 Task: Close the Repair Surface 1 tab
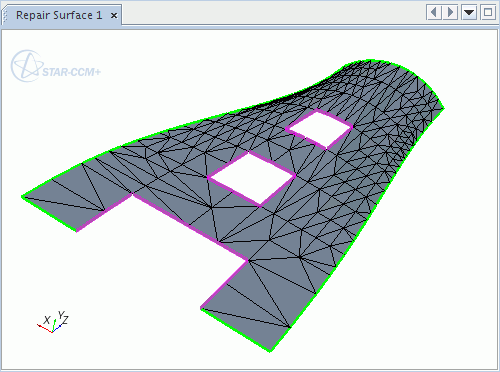click(114, 16)
